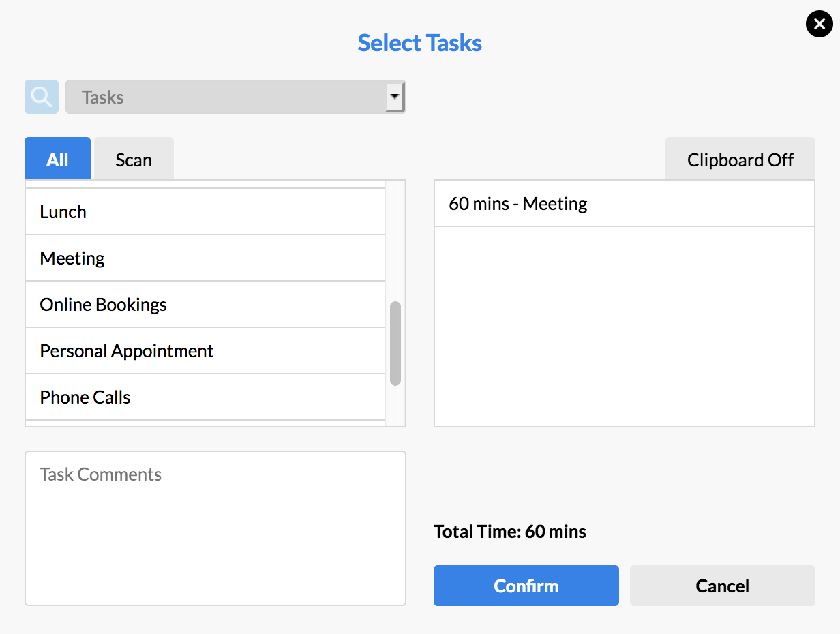Switch to the All tab
Viewport: 840px width, 634px height.
[57, 159]
